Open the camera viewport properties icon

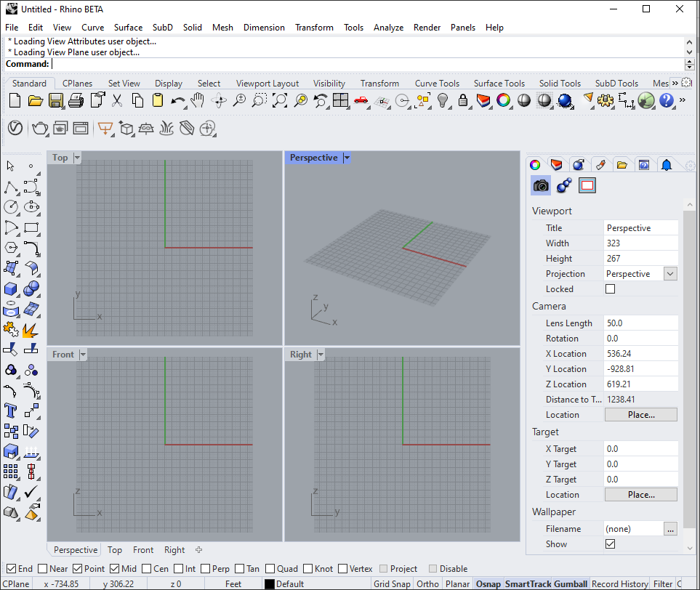541,185
